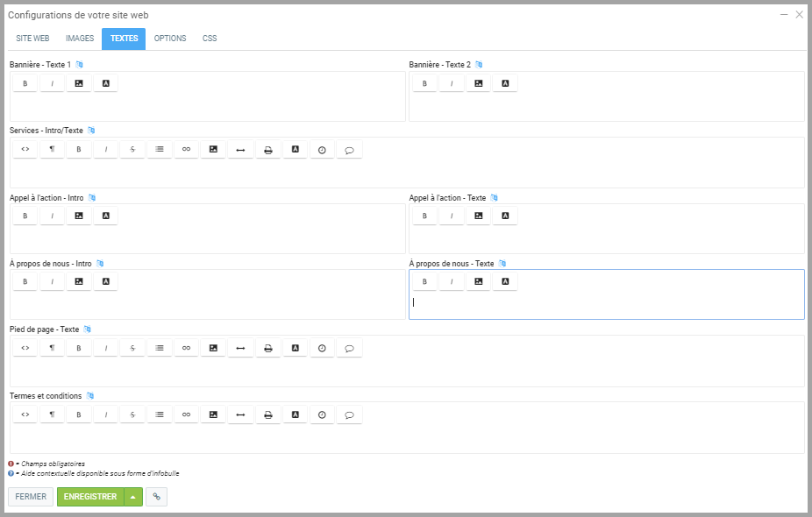Screen dimensions: 812x517
Task: Click the HTML code view icon in Services toolbar
Action: [x=25, y=150]
